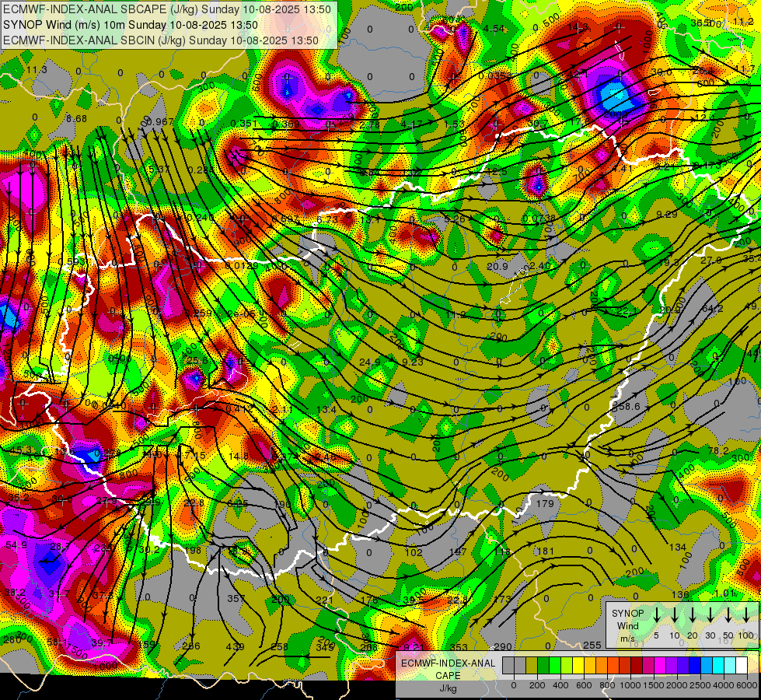Click the map value '2.40'

click(540, 266)
